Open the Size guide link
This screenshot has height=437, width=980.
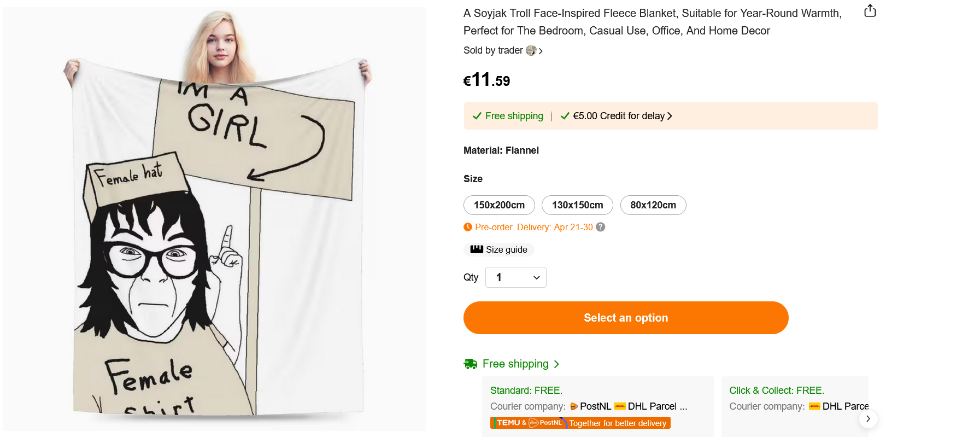(x=507, y=249)
